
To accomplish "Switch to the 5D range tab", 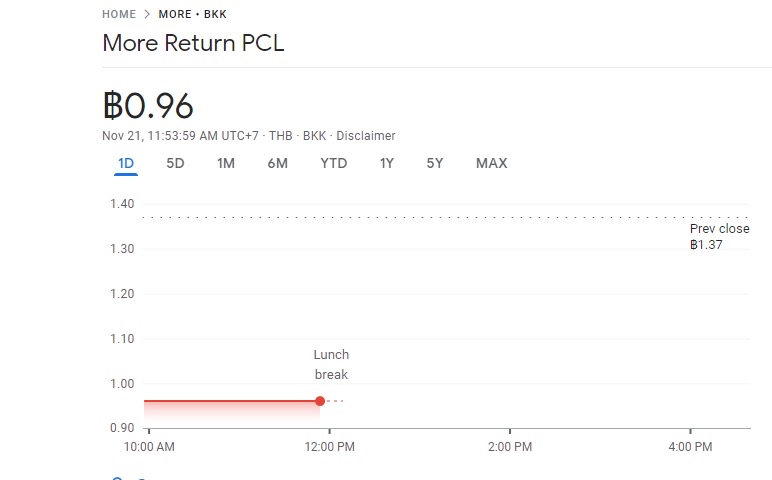I will click(175, 163).
